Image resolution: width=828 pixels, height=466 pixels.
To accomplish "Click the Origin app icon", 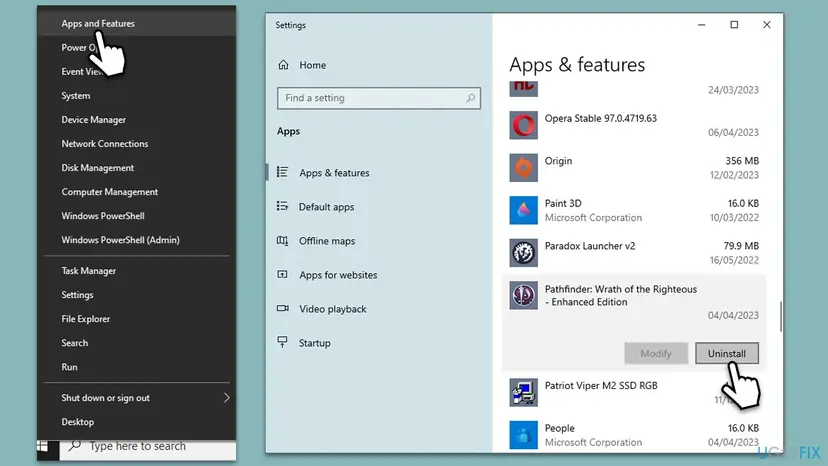I will point(523,167).
